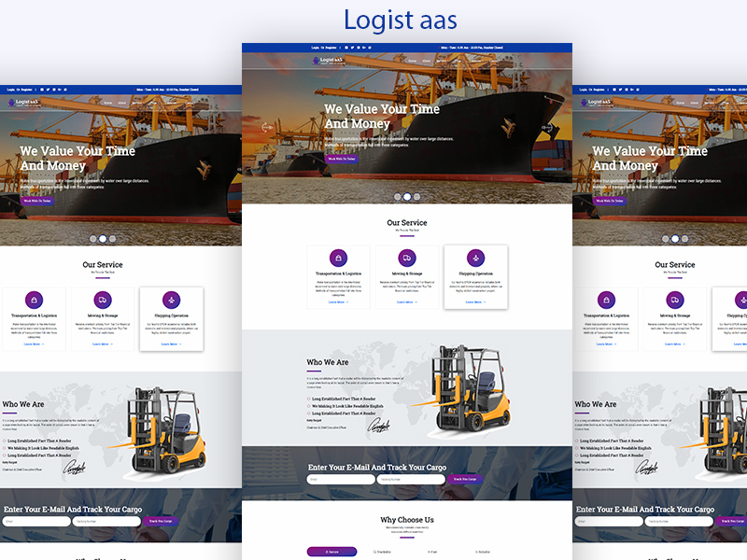This screenshot has width=747, height=560.
Task: Focus the Tracking Number field in right mockup
Action: [x=679, y=521]
